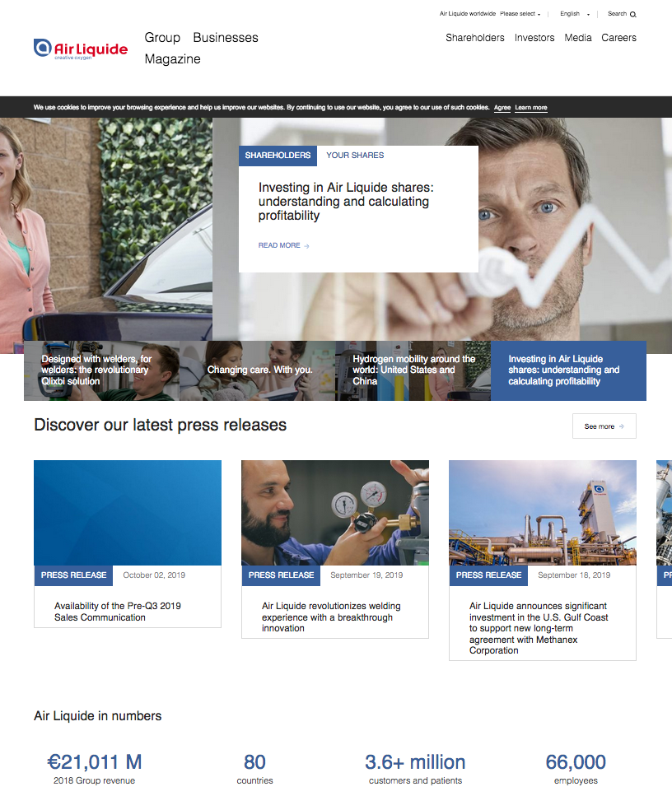Select the Qlixbi welders slide thumbnail
The height and width of the screenshot is (810, 672).
[102, 370]
